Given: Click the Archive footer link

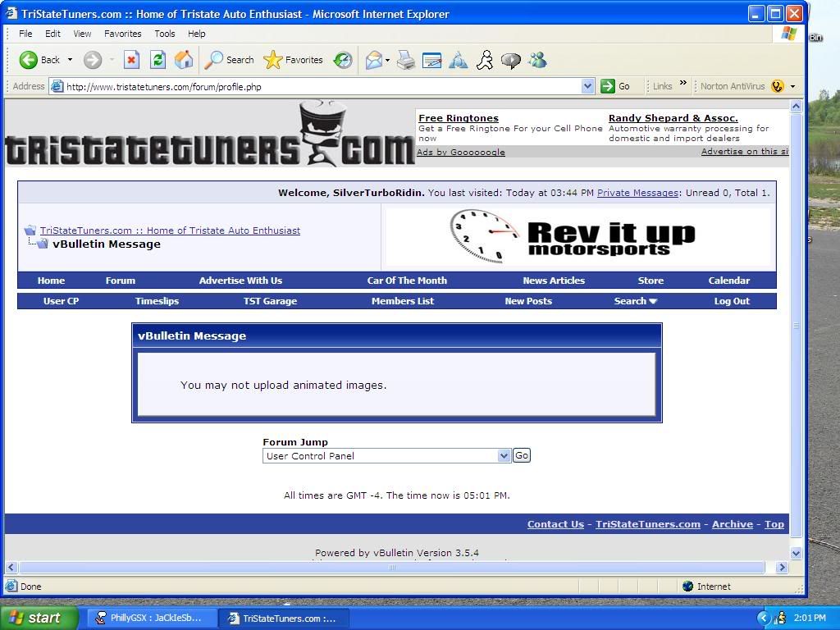Looking at the screenshot, I should click(733, 524).
